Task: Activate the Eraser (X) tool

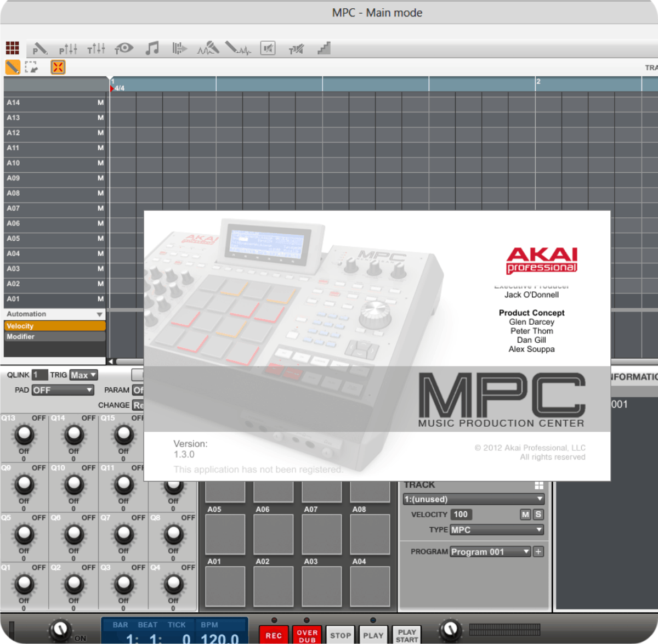Action: coord(58,67)
